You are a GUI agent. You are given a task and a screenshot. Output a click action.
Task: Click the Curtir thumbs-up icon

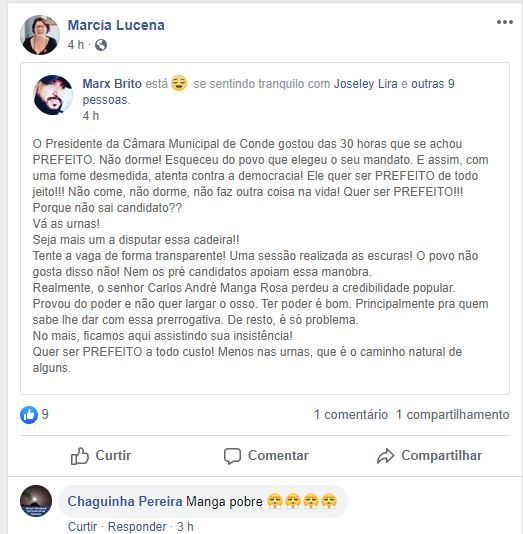point(80,456)
